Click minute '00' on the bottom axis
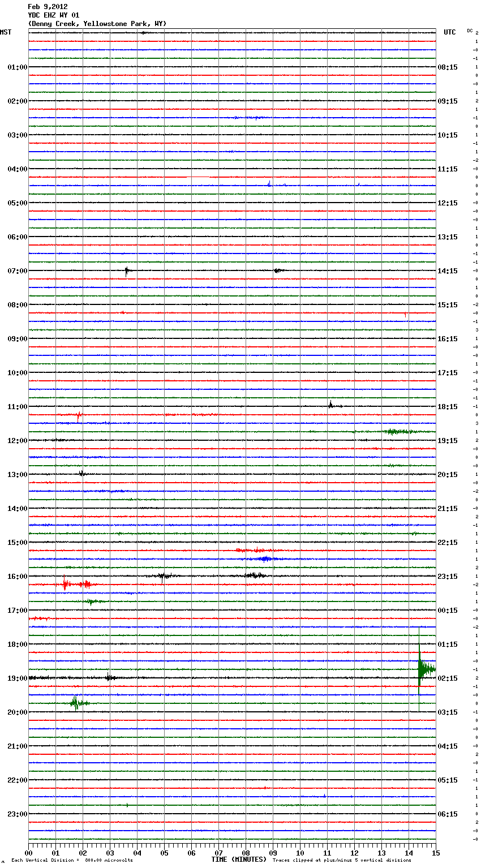This screenshot has width=481, height=868. pyautogui.click(x=28, y=853)
